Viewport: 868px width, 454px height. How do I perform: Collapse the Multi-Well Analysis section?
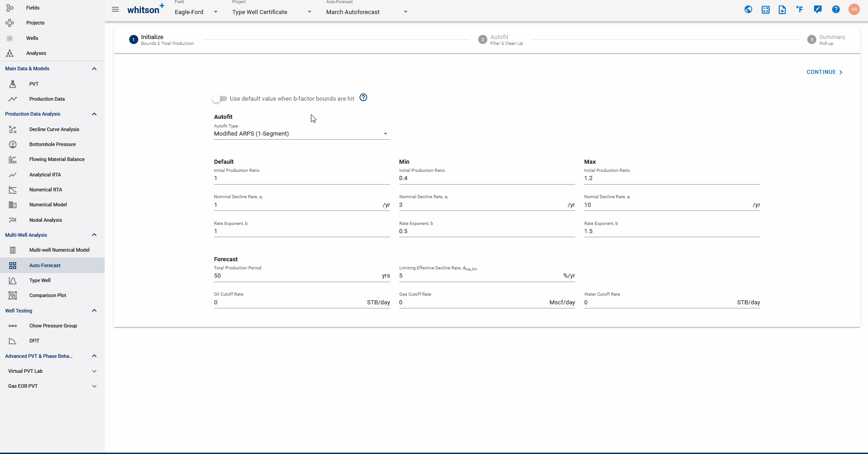[94, 235]
